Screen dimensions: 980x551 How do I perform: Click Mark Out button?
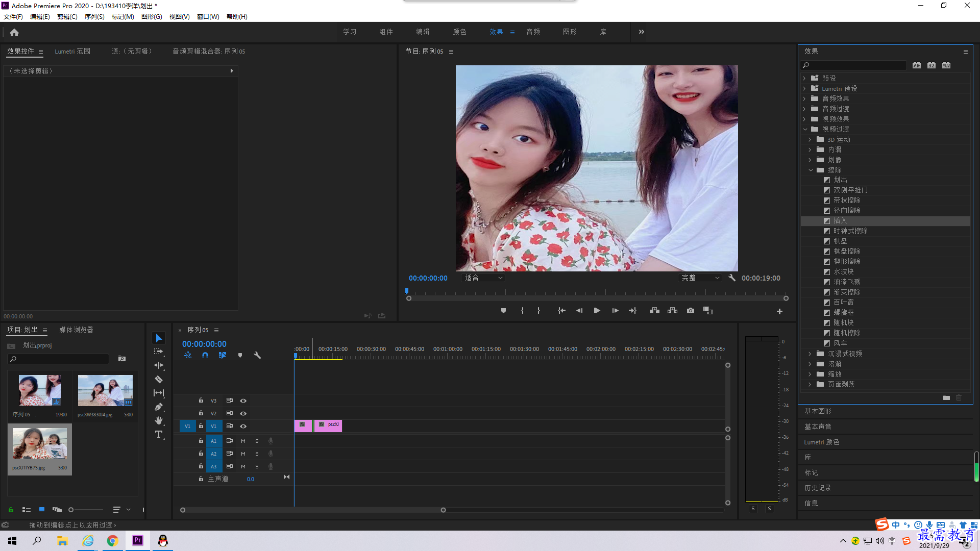click(538, 311)
